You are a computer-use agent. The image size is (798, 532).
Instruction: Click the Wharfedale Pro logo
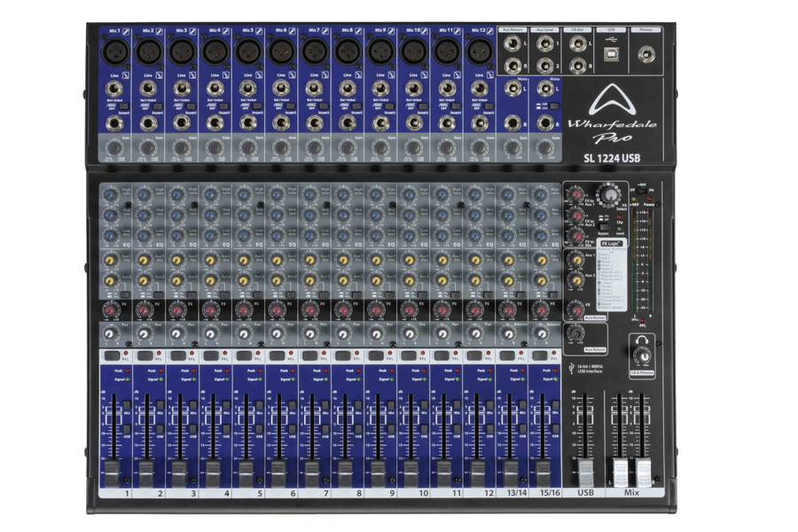coord(612,114)
